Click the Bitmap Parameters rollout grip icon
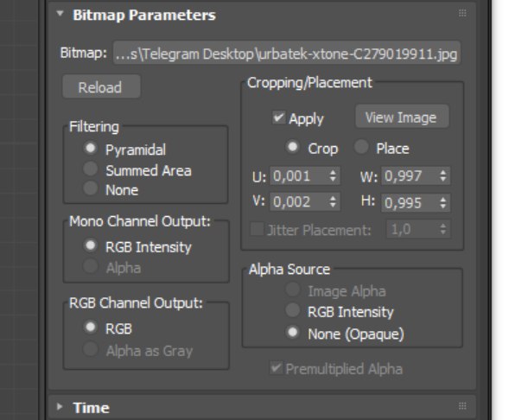 [462, 14]
